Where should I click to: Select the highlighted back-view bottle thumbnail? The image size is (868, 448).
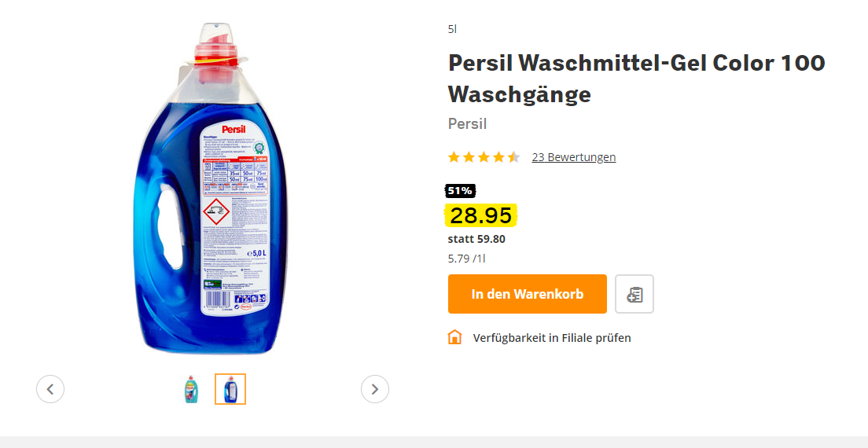tap(230, 389)
